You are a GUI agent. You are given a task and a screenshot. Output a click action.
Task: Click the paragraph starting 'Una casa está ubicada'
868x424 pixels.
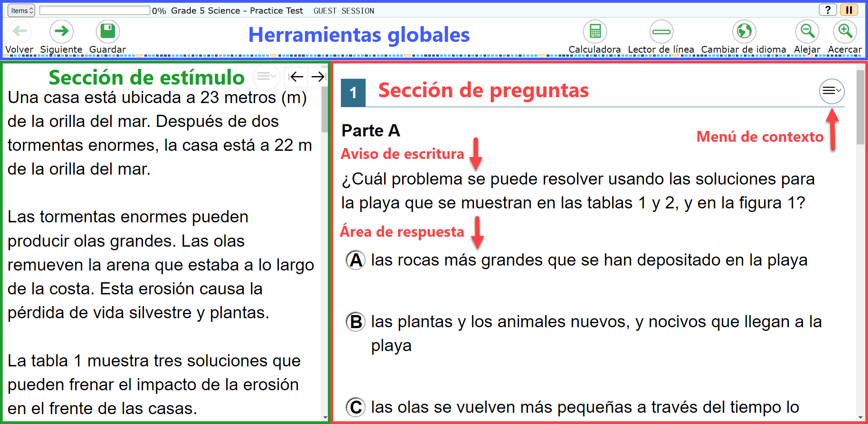(160, 133)
